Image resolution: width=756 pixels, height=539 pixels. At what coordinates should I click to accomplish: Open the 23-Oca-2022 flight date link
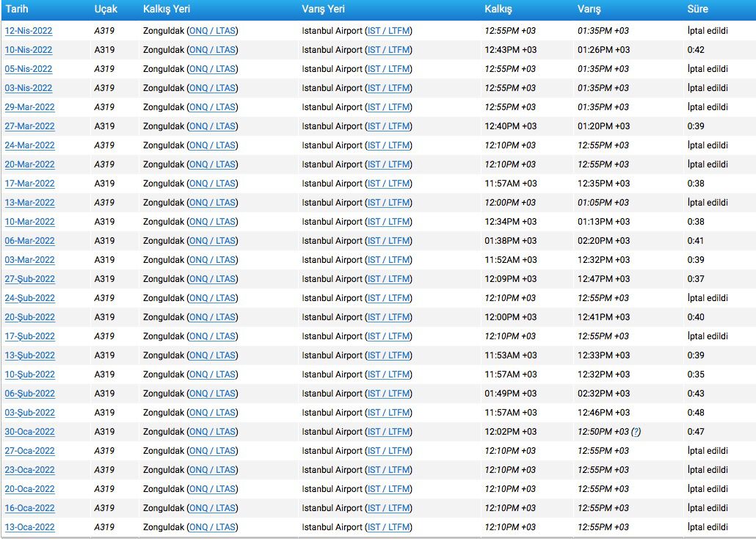click(x=30, y=470)
